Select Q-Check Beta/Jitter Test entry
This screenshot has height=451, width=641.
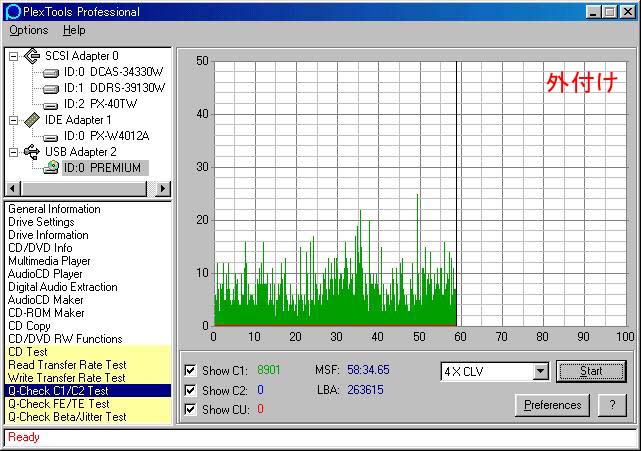coord(88,417)
